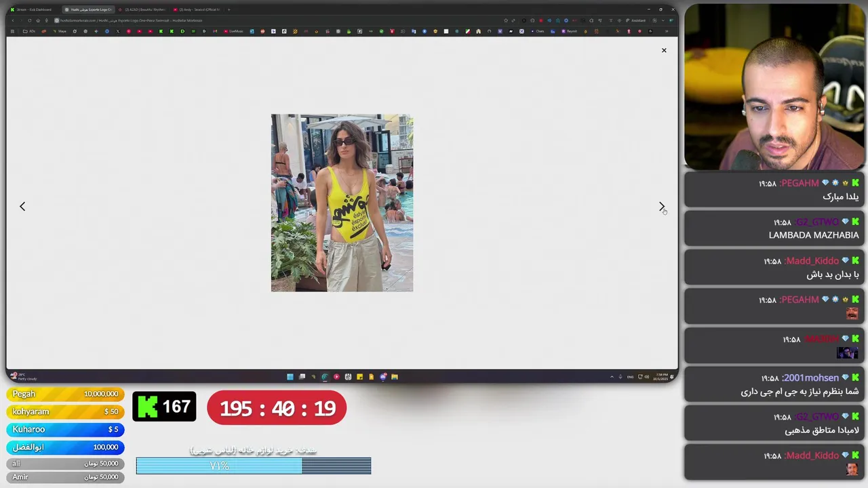Open the Maya bookmark

click(60, 31)
